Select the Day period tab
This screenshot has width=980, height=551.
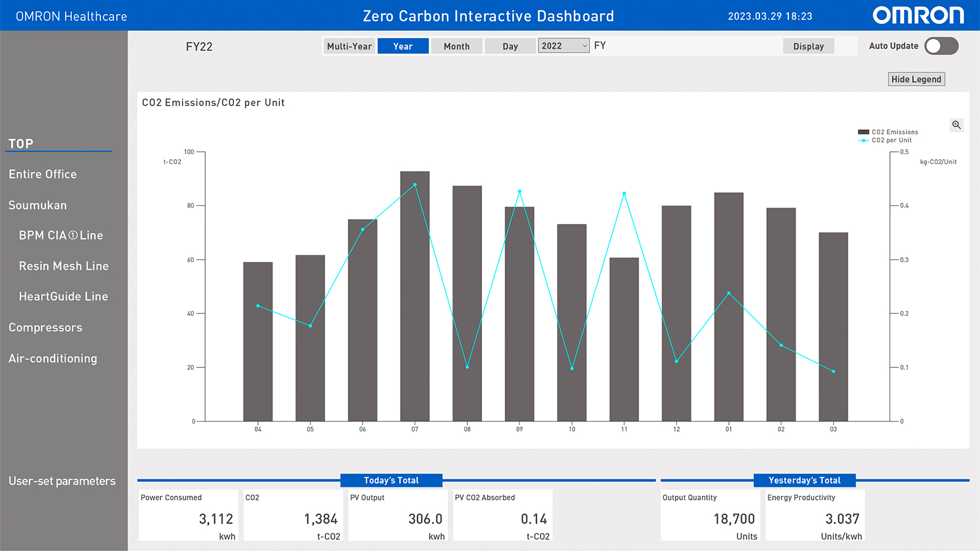click(x=510, y=47)
